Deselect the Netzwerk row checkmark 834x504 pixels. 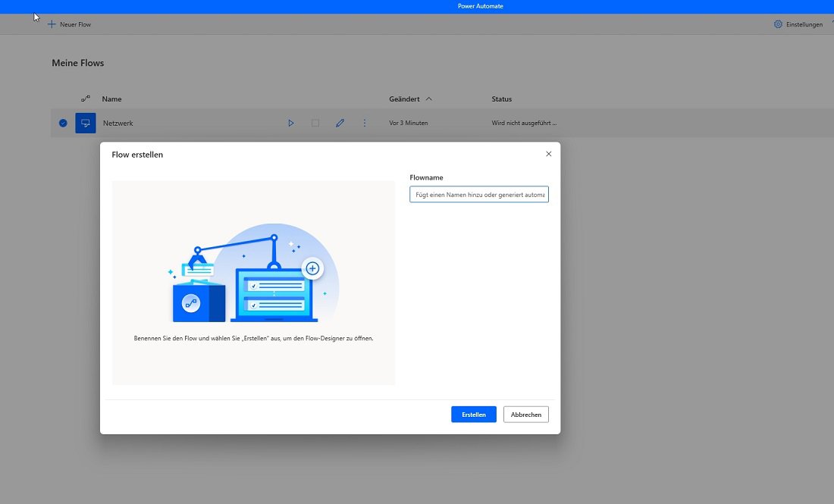point(63,123)
